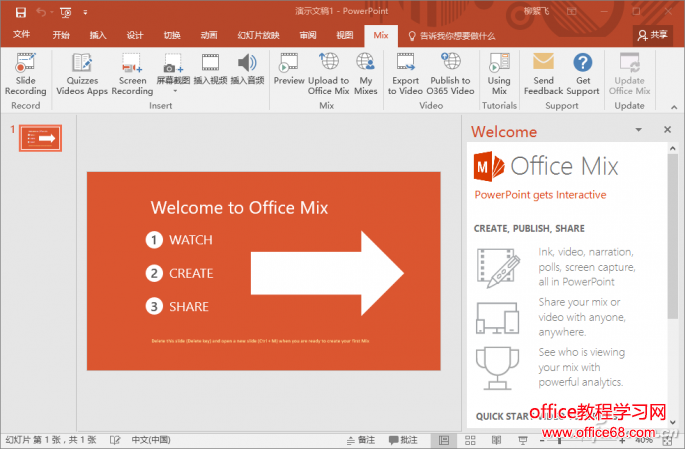Preview the mix
Image resolution: width=685 pixels, height=449 pixels.
289,69
